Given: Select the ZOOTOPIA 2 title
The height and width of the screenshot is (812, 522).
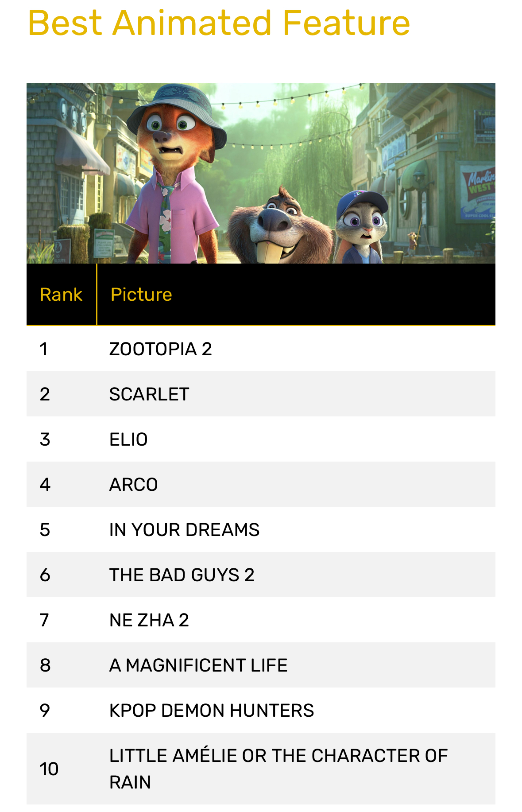Looking at the screenshot, I should pyautogui.click(x=160, y=349).
